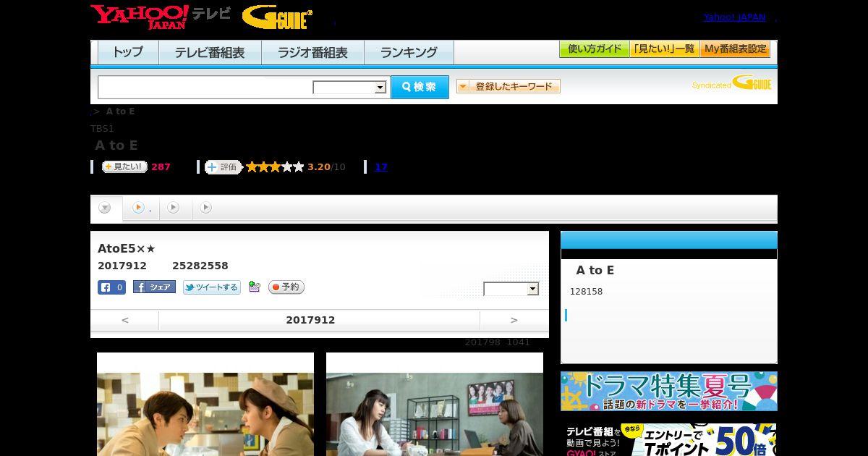The height and width of the screenshot is (456, 868).
Task: Click the 評価 plus rating button
Action: pos(223,167)
